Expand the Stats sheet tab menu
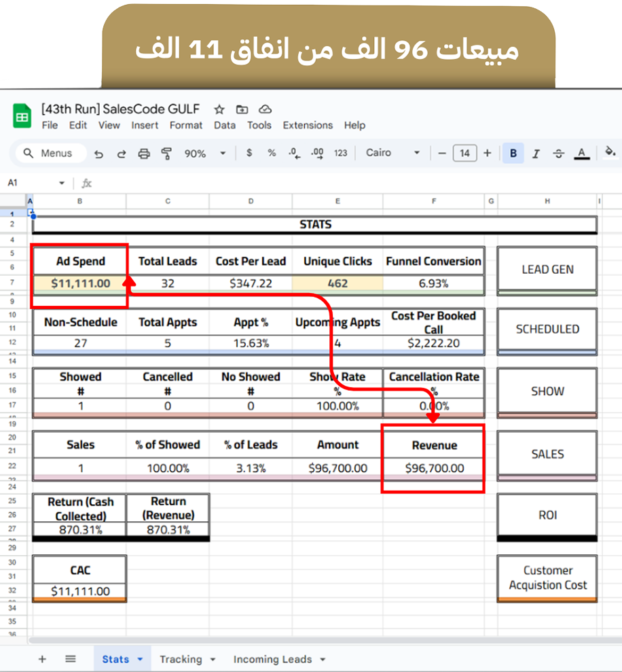 (141, 659)
